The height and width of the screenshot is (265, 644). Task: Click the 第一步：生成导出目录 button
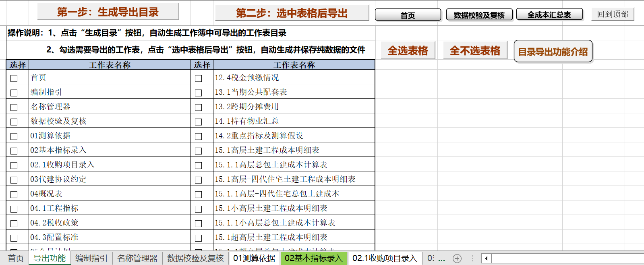tap(108, 12)
